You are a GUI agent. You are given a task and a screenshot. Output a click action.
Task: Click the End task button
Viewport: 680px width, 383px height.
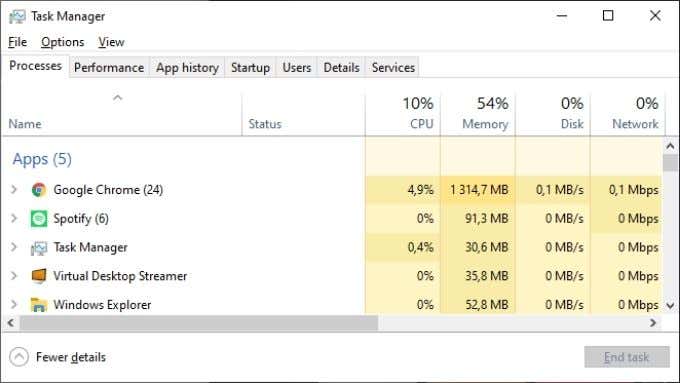click(x=627, y=357)
